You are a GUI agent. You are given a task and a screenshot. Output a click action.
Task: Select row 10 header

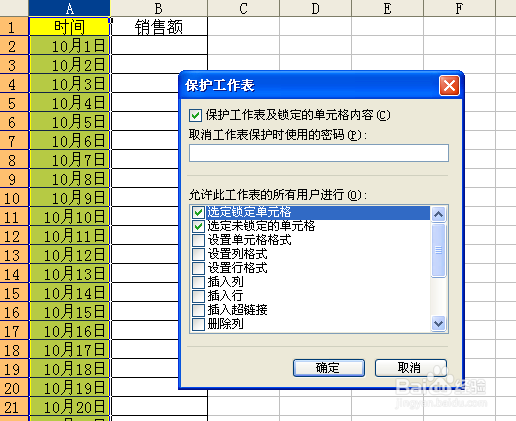point(14,198)
